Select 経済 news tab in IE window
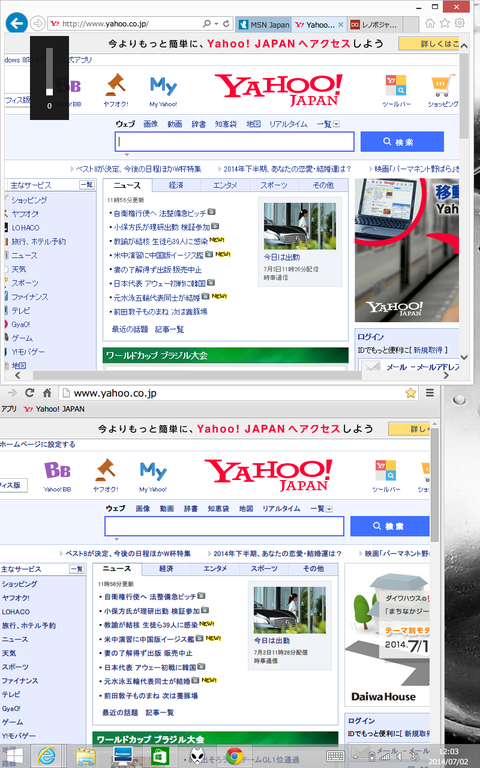The width and height of the screenshot is (480, 768). coord(176,185)
